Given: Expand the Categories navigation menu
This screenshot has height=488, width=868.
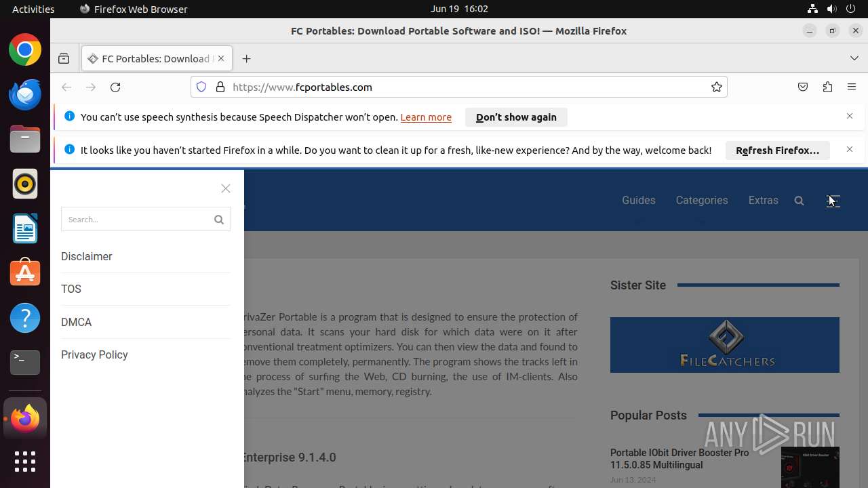Looking at the screenshot, I should tap(702, 201).
